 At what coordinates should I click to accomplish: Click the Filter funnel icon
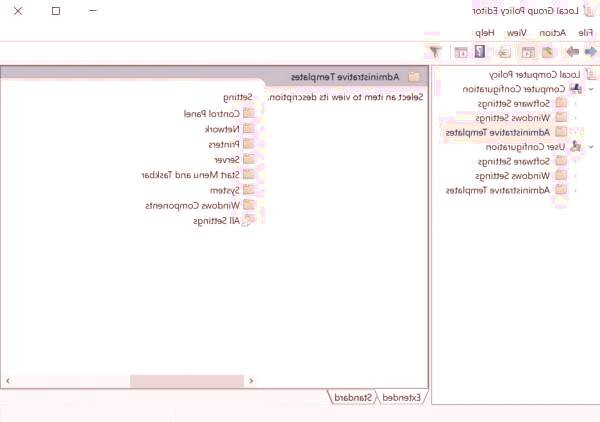pos(435,51)
